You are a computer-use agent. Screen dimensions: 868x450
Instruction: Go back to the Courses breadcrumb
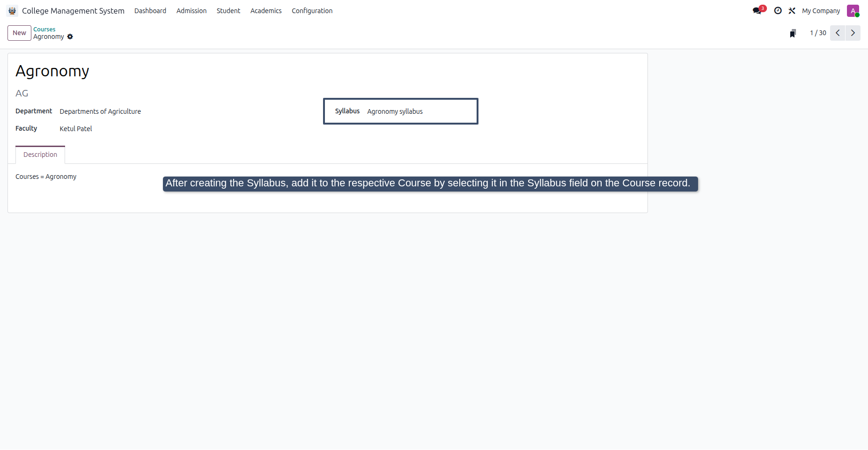coord(44,29)
